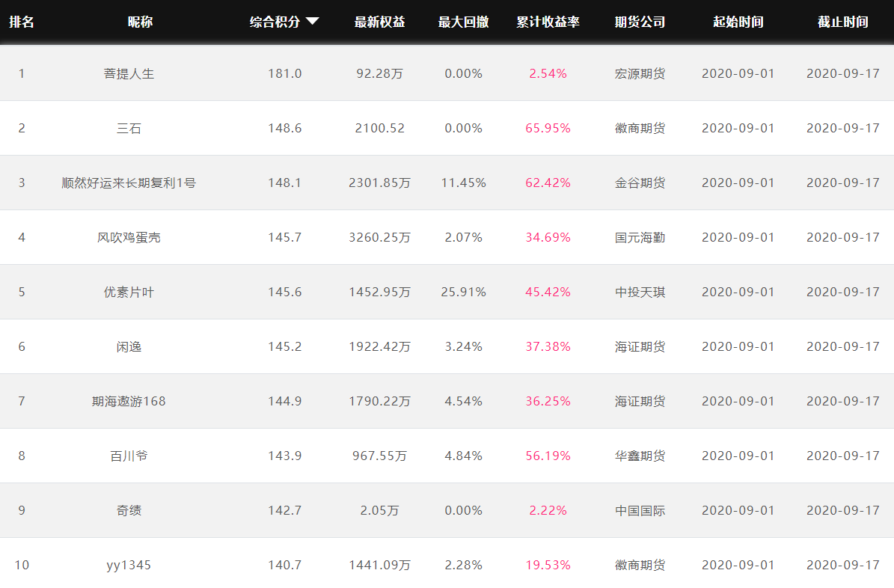This screenshot has height=588, width=894.
Task: Select equity value 2.05万
Action: click(380, 510)
